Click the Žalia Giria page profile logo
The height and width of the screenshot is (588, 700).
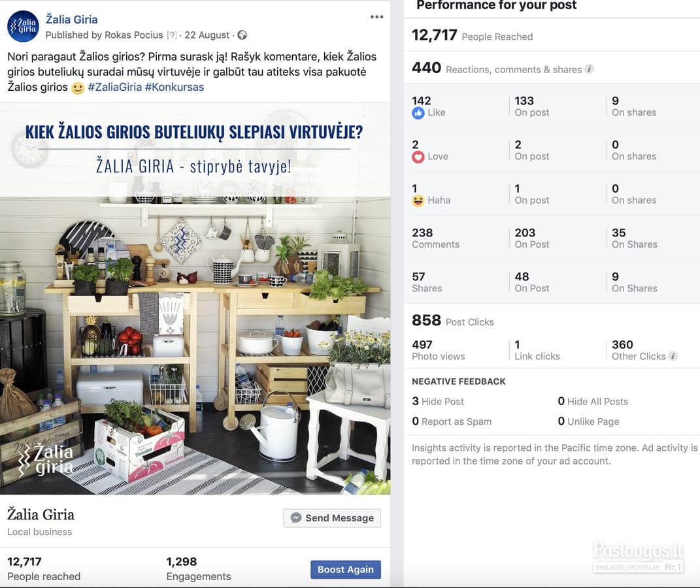pyautogui.click(x=24, y=26)
